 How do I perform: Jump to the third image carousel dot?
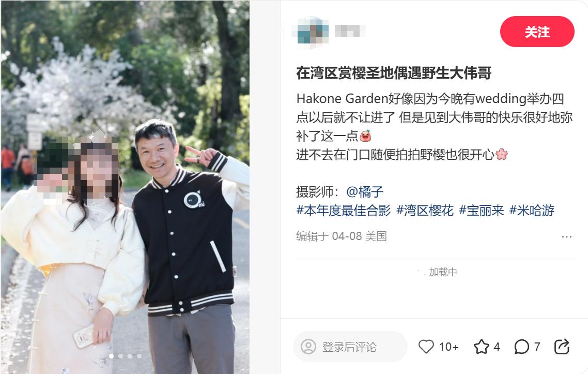(x=130, y=356)
